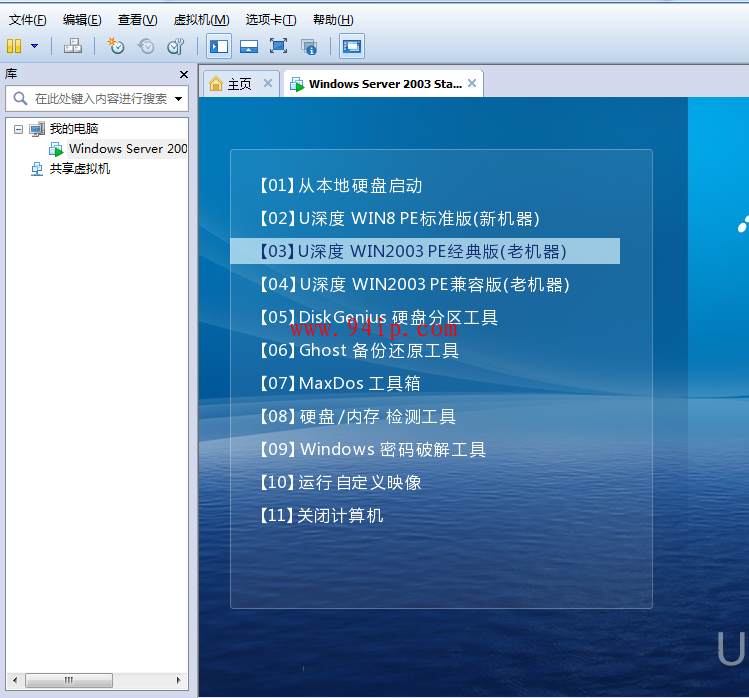Click library scrollbar left arrow
Screen dimensions: 749x698
[15, 680]
